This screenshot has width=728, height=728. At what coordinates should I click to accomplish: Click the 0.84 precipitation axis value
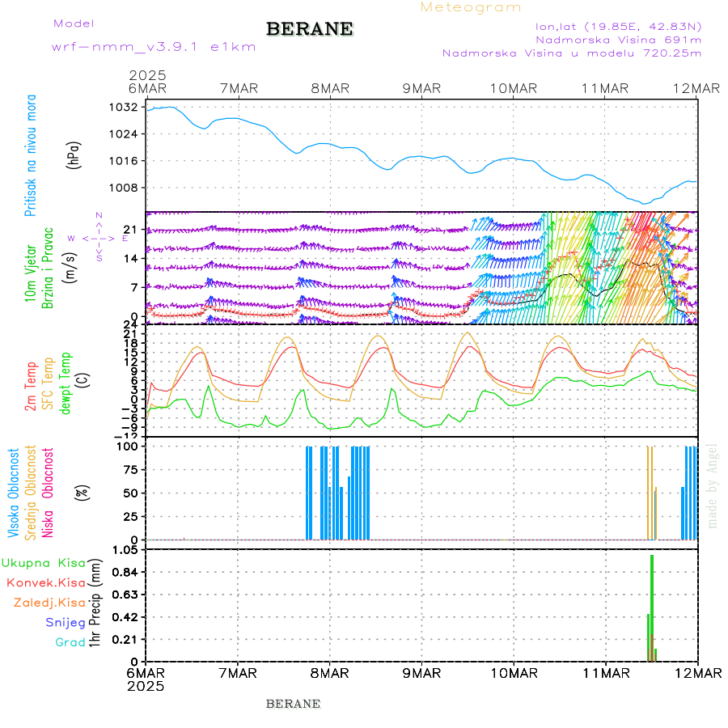[x=125, y=573]
